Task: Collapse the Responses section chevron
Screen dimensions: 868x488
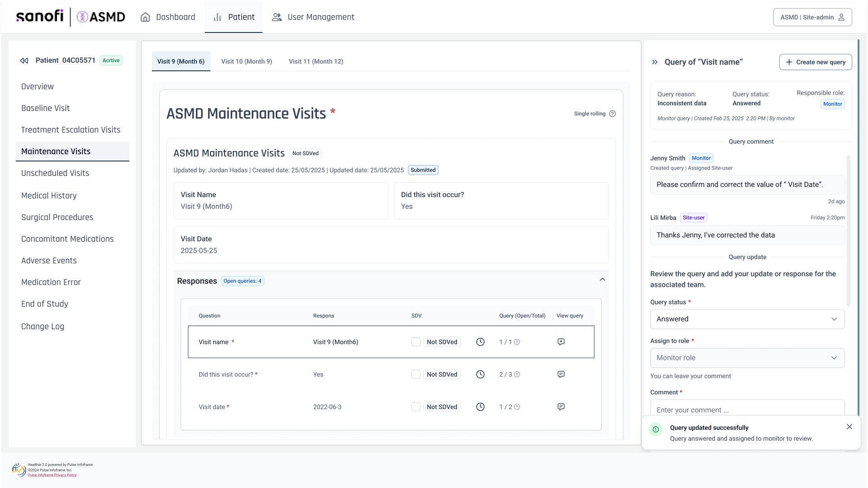Action: pos(603,280)
